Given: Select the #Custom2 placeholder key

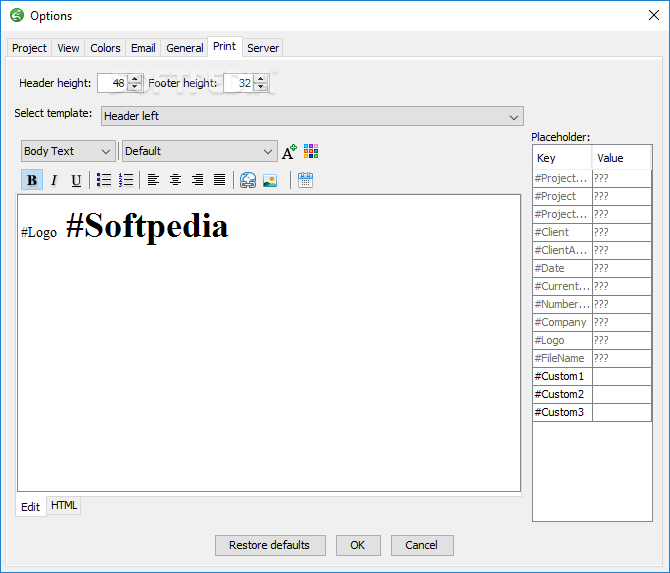Looking at the screenshot, I should 562,394.
